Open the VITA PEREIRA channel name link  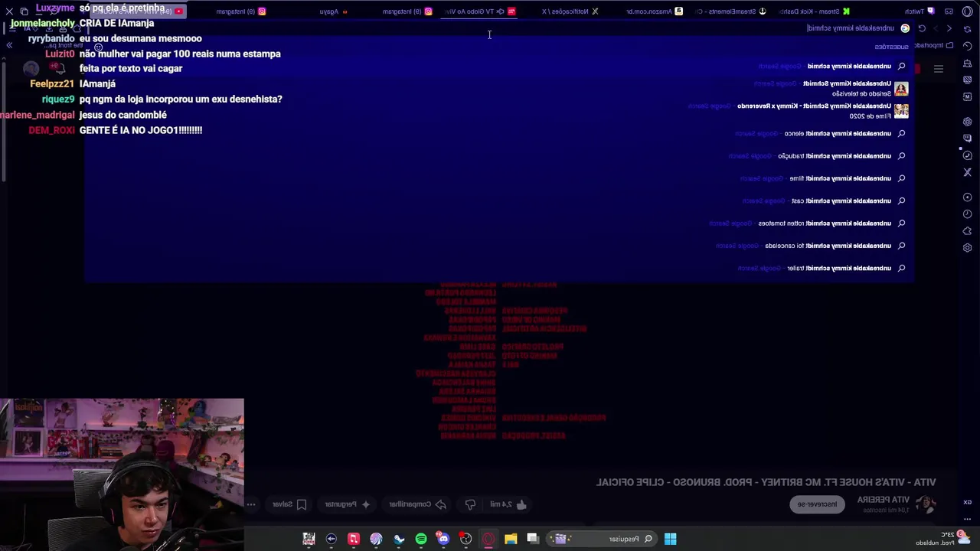883,500
